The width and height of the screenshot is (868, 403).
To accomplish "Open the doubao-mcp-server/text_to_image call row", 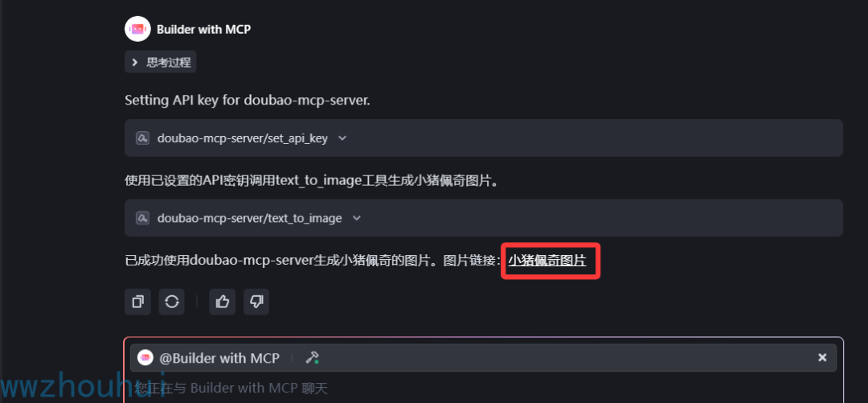I will click(483, 218).
